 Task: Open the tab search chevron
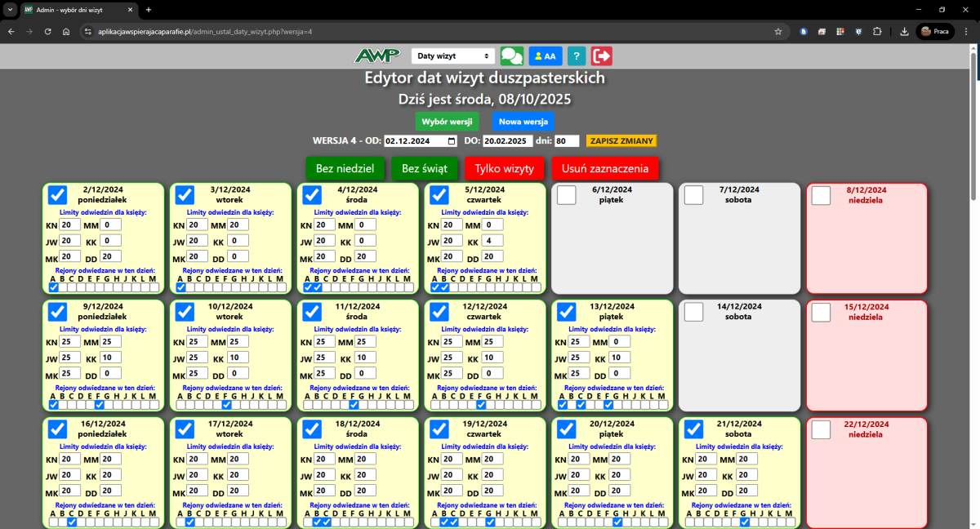click(9, 10)
